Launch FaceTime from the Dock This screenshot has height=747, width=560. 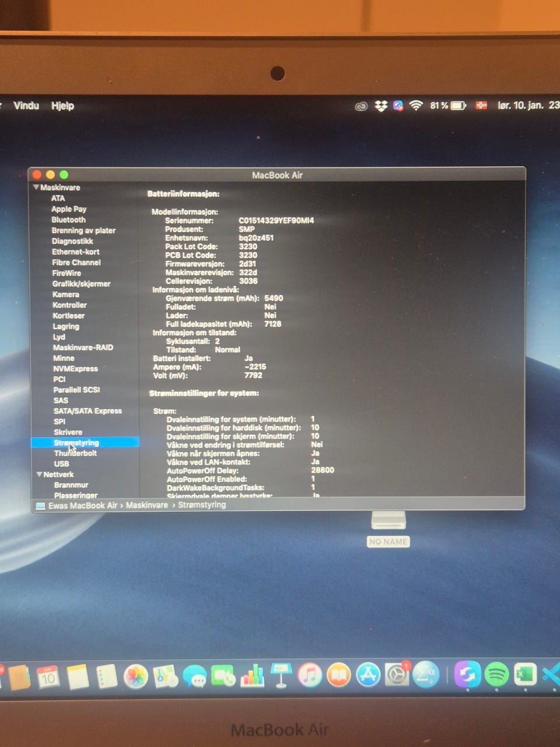pos(223,676)
